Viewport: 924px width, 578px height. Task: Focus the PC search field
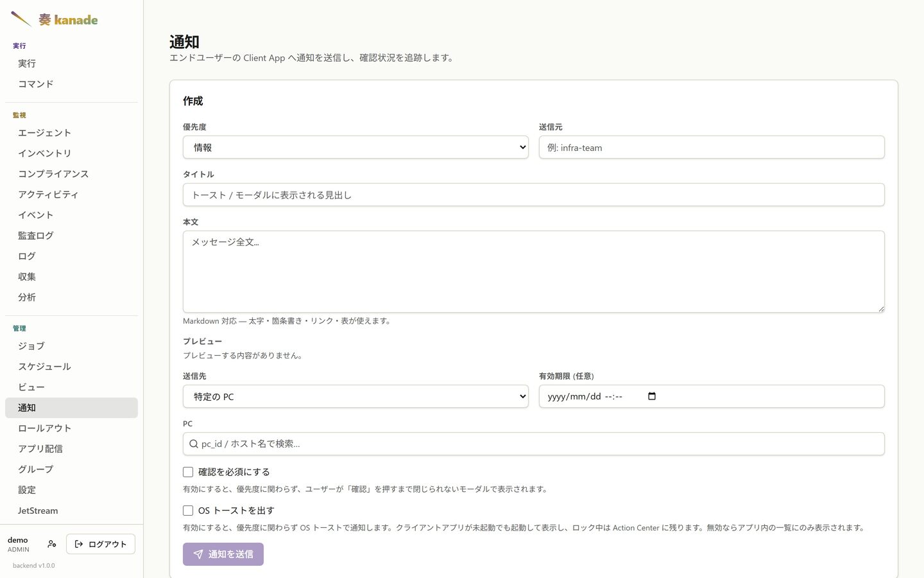[534, 444]
